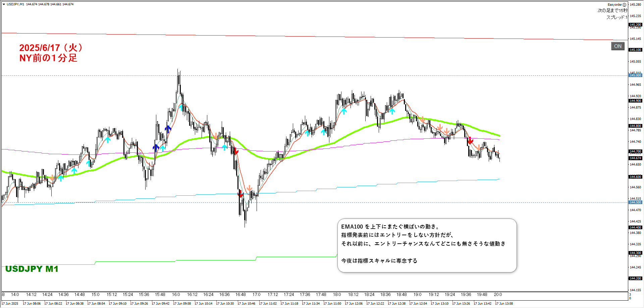Image resolution: width=644 pixels, height=308 pixels.
Task: Click the Easyorder smiley face icon
Action: point(624,5)
